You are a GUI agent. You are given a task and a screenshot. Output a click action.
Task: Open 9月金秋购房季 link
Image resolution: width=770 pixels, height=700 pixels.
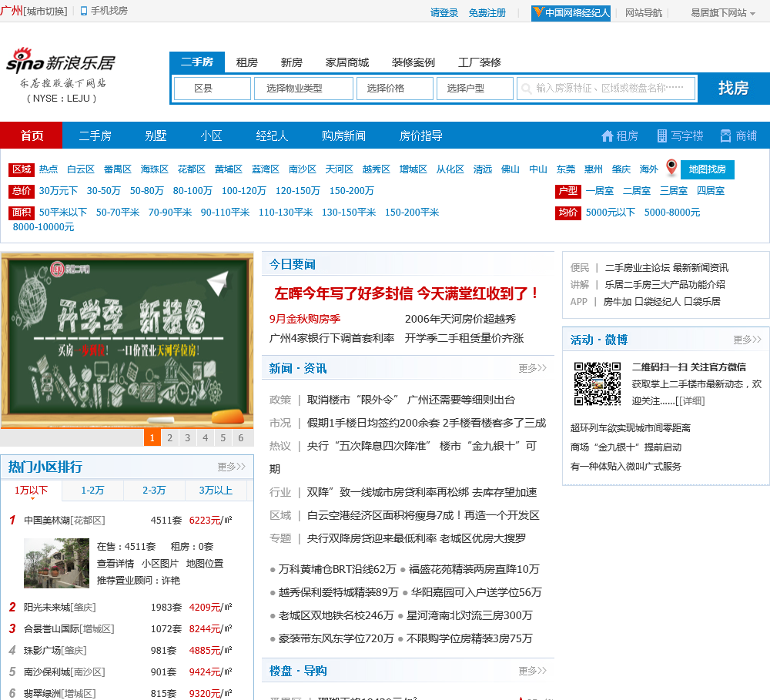pos(304,319)
